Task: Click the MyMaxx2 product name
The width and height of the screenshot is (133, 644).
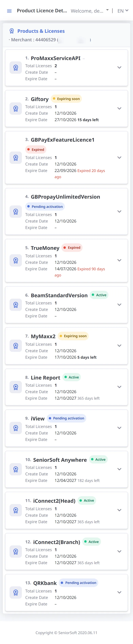Action: coord(43,337)
